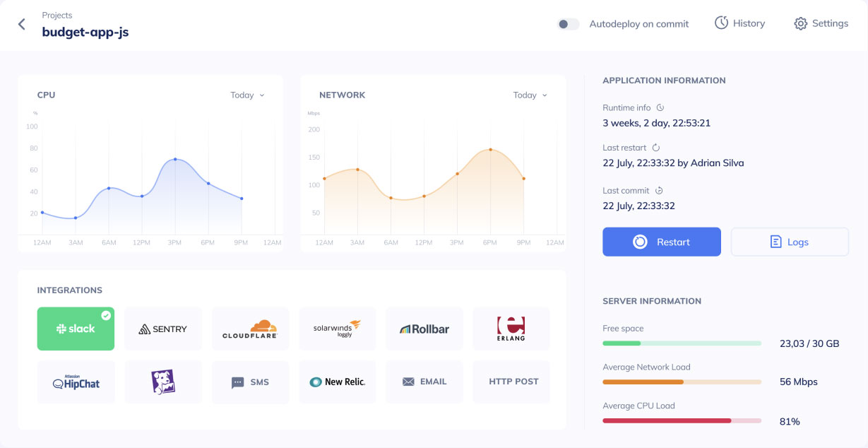Select the EMAIL integration

coord(424,382)
